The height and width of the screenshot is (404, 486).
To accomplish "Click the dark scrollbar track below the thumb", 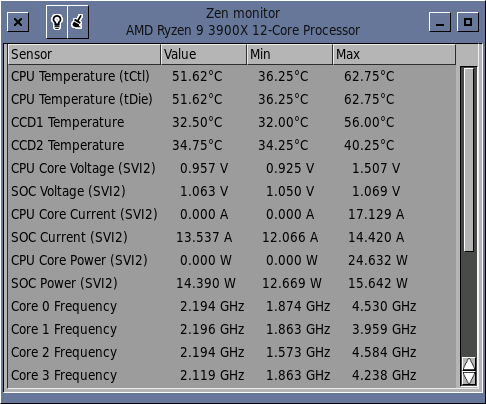I will (x=469, y=304).
